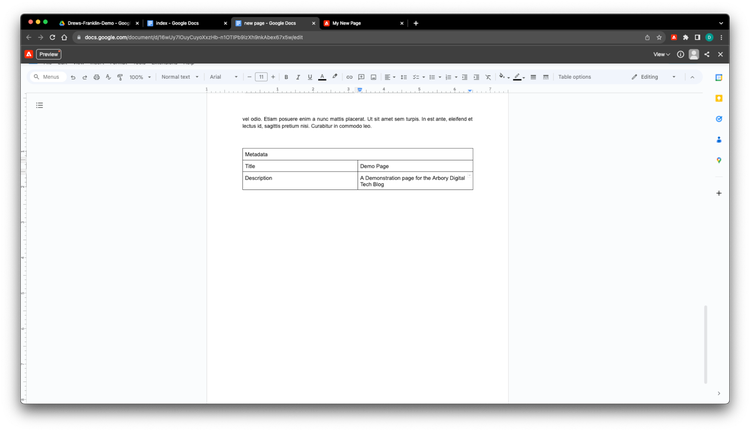The width and height of the screenshot is (750, 431).
Task: Open Contacts in the side panel
Action: coord(718,140)
